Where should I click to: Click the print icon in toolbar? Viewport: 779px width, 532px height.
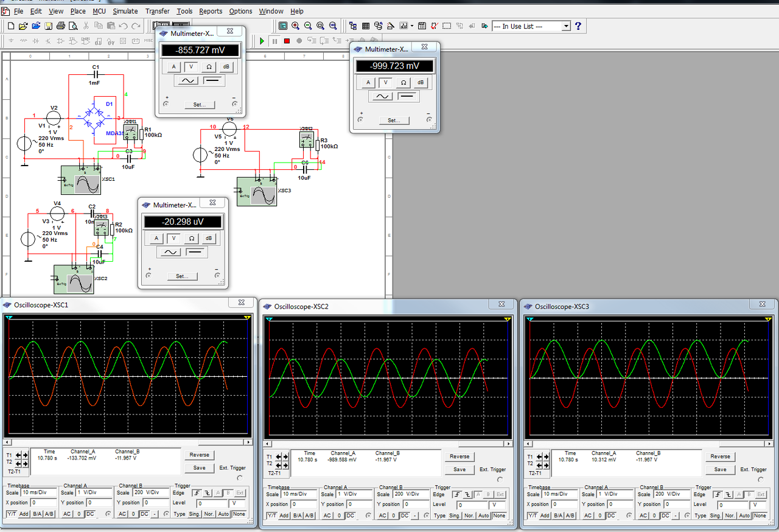[x=60, y=26]
